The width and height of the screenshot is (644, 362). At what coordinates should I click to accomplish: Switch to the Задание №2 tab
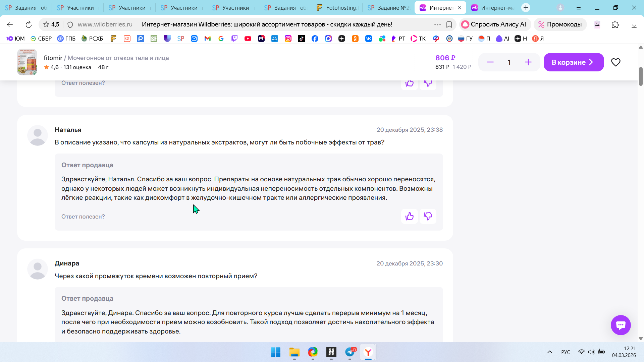click(x=389, y=8)
